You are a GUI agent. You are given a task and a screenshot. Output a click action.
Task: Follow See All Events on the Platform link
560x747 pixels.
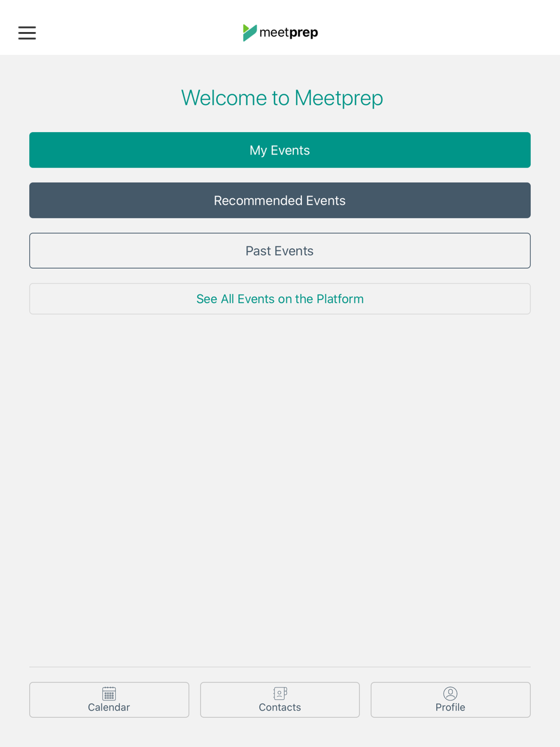pos(280,299)
